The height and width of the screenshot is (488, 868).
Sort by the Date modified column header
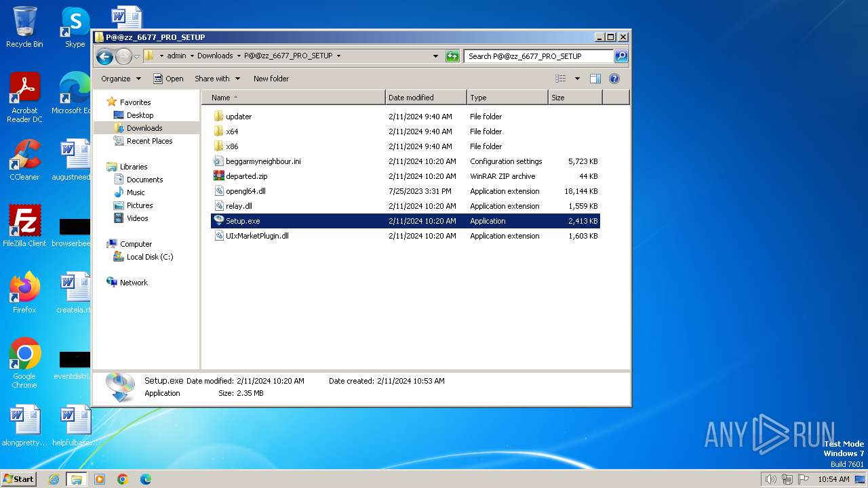426,98
